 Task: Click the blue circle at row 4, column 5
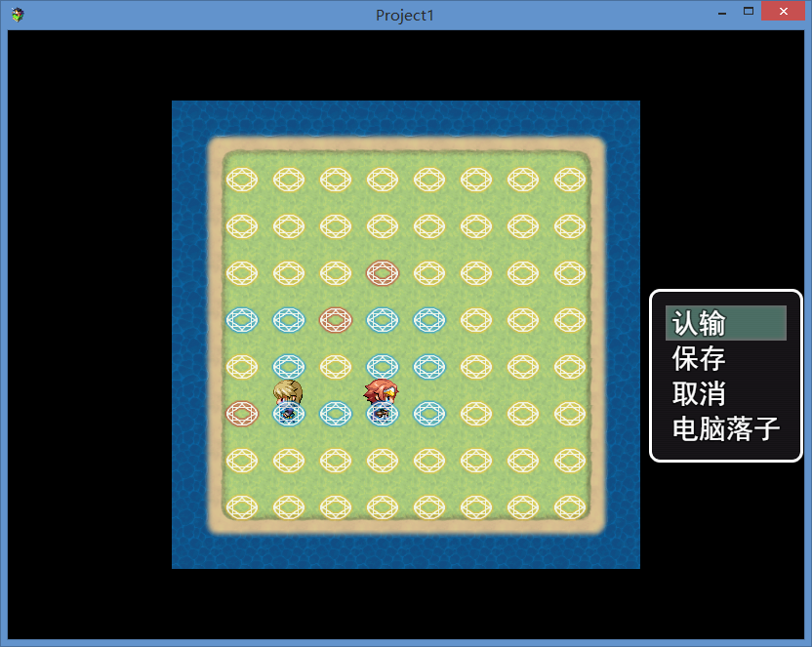[x=429, y=320]
